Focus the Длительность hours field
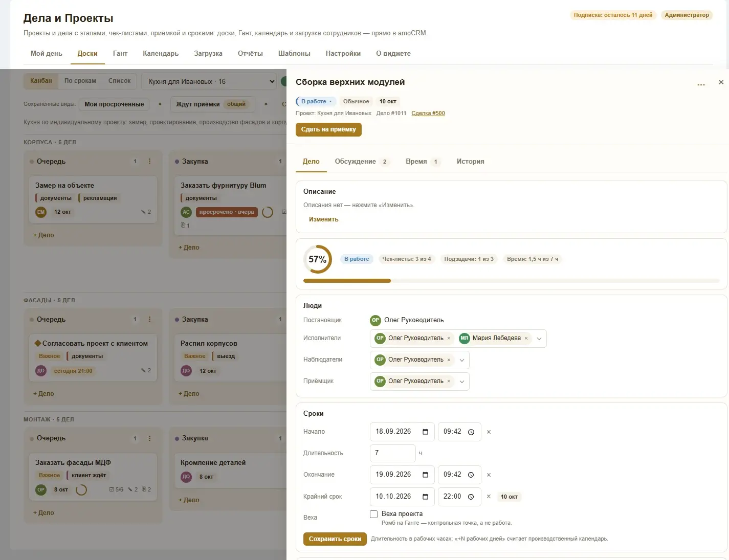Viewport: 729px width, 560px height. pos(393,453)
